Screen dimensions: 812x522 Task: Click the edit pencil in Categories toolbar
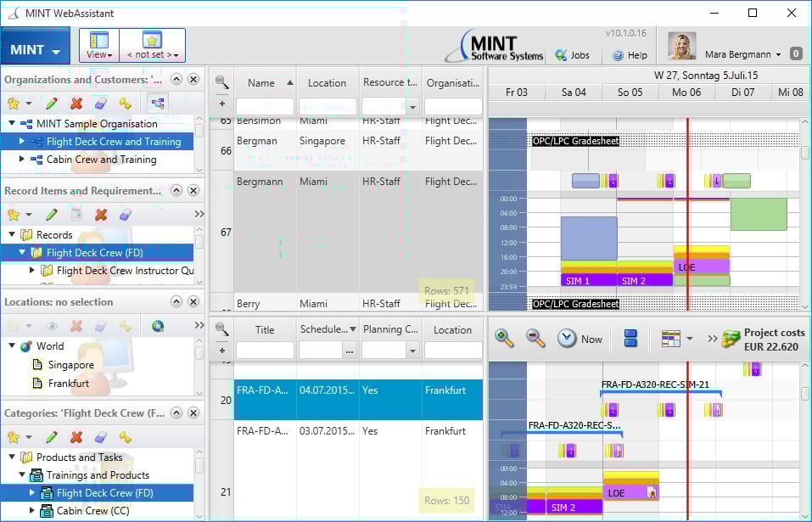click(51, 437)
